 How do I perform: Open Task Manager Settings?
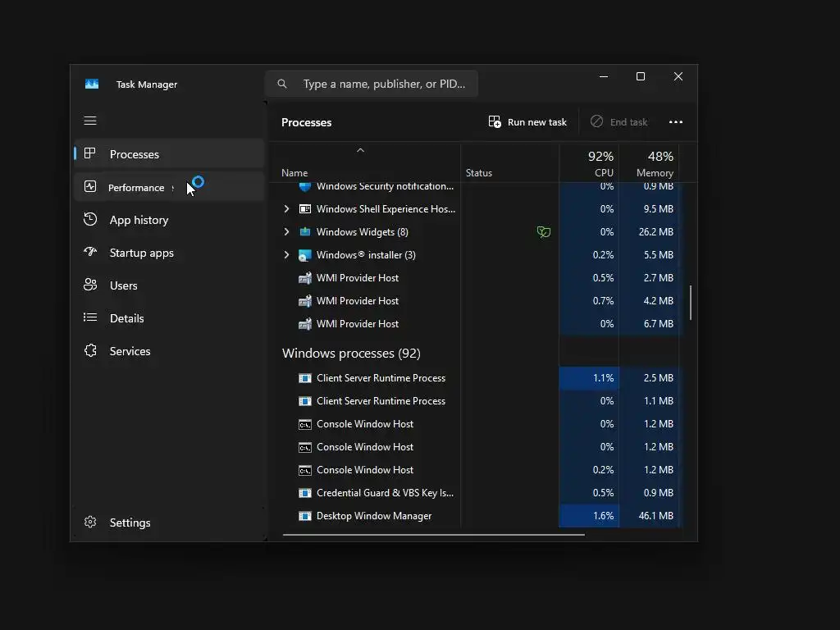point(169,523)
